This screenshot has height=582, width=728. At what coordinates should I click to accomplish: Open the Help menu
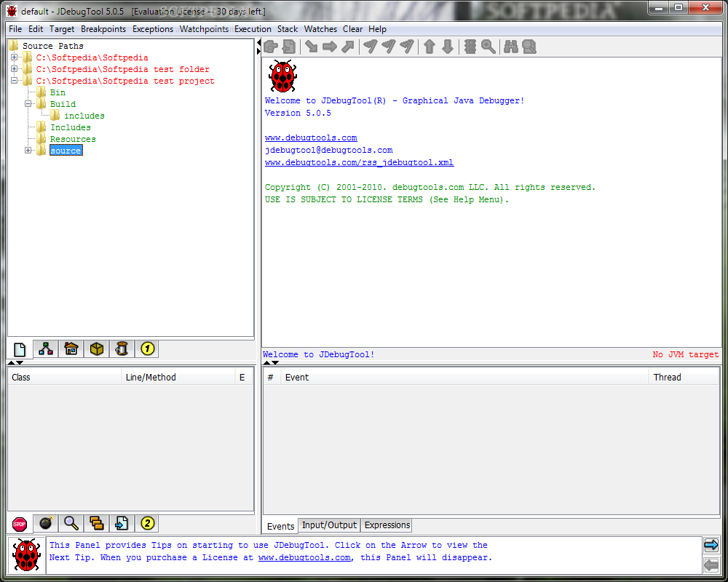pyautogui.click(x=377, y=29)
